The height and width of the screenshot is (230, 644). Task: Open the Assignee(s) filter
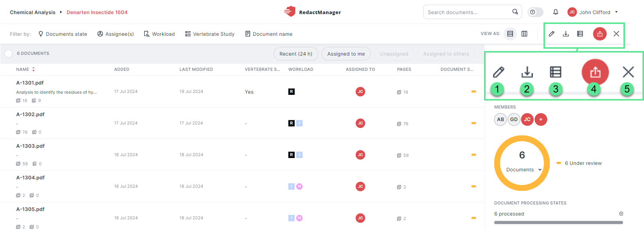tap(116, 34)
